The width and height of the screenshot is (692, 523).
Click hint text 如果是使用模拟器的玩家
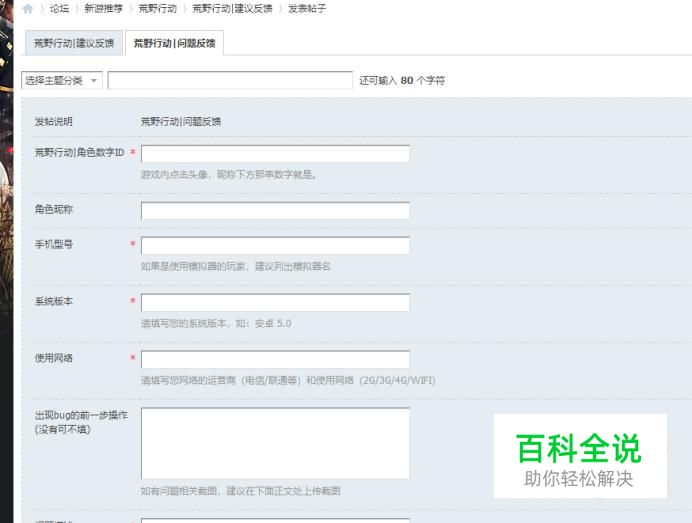[x=236, y=266]
